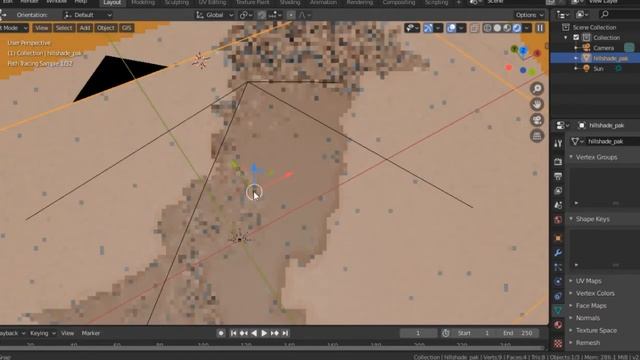The height and width of the screenshot is (360, 640).
Task: Open the Object Data green triangle tab
Action: click(x=558, y=310)
